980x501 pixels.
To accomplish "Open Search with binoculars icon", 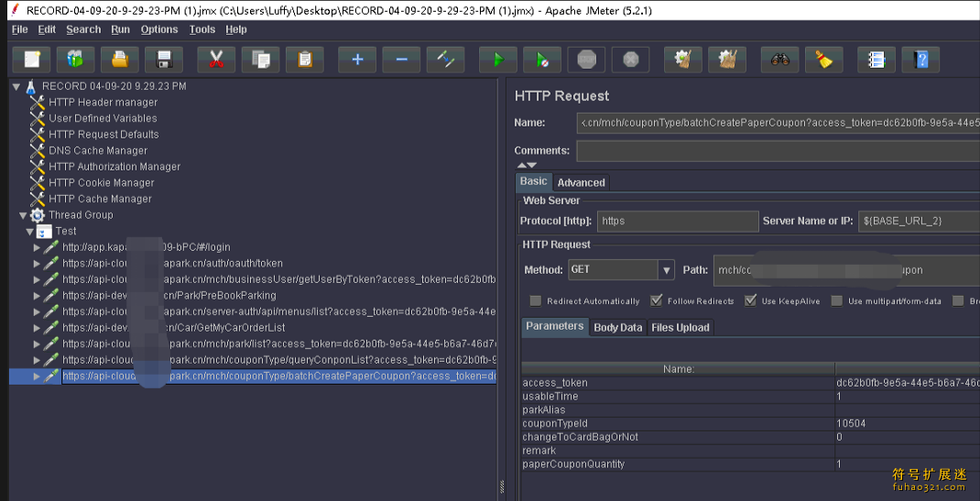I will click(x=780, y=60).
